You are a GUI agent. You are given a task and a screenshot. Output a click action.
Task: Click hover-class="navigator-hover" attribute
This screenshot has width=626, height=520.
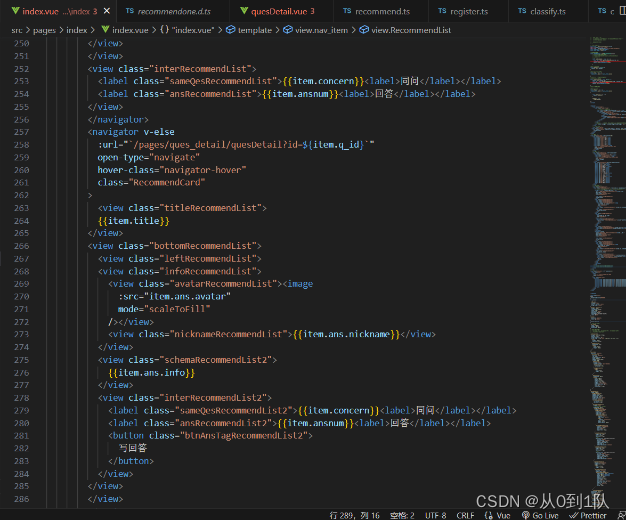tap(172, 170)
